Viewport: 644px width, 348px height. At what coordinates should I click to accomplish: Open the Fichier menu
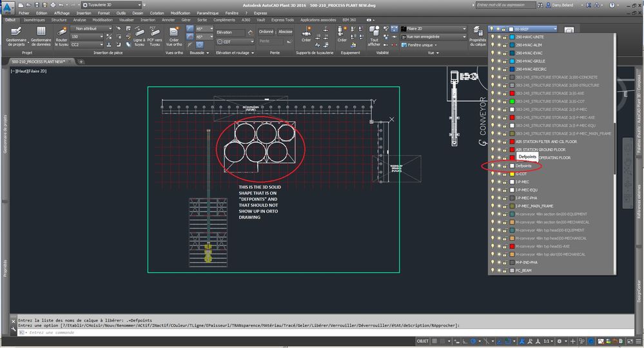(24, 13)
